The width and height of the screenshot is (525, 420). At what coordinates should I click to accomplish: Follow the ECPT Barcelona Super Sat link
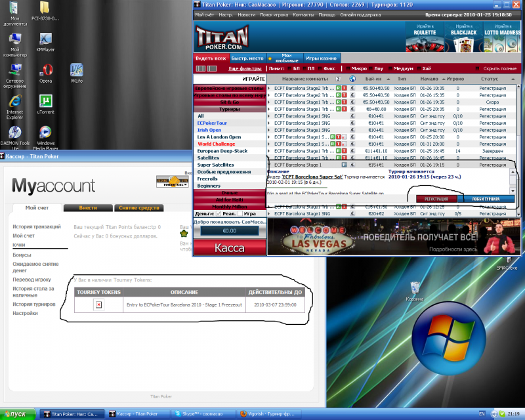(x=312, y=177)
